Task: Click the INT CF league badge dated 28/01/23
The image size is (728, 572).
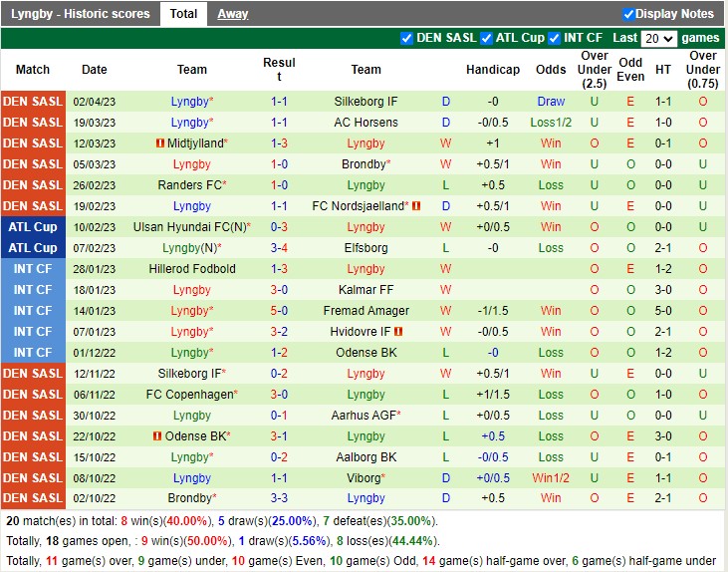Action: [x=33, y=269]
